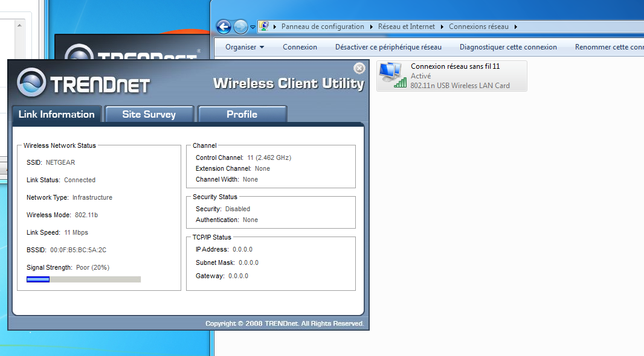Click Connexion in the toolbar

tap(300, 47)
